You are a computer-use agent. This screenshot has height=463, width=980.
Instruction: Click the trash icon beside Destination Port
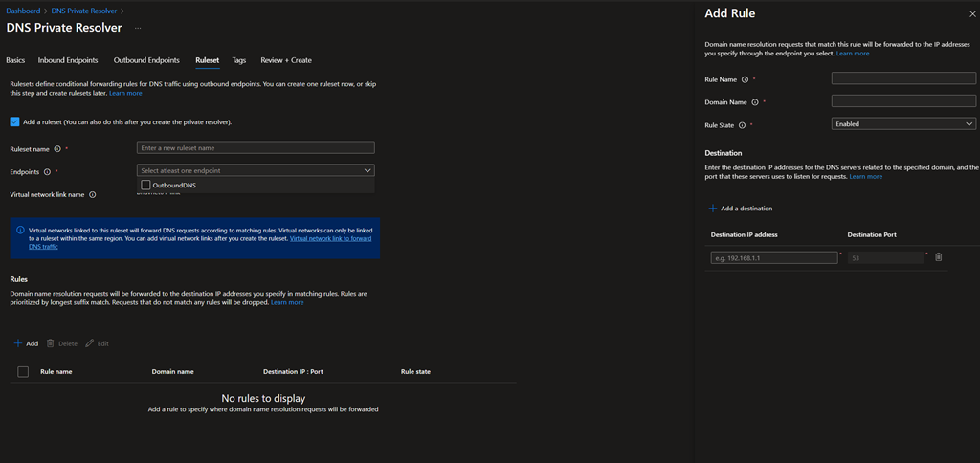click(938, 257)
